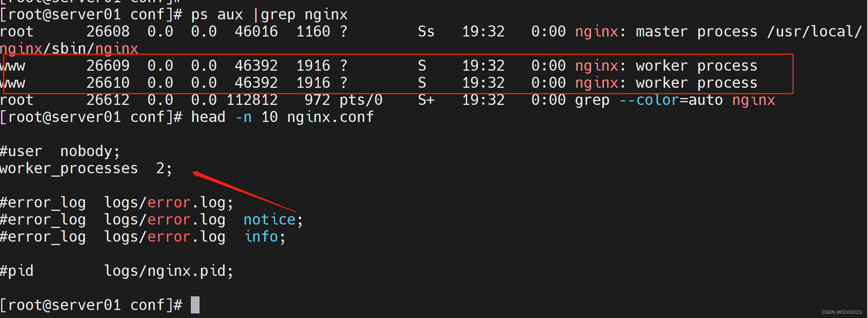The image size is (868, 318).
Task: Click the master process PID 26608
Action: (108, 32)
